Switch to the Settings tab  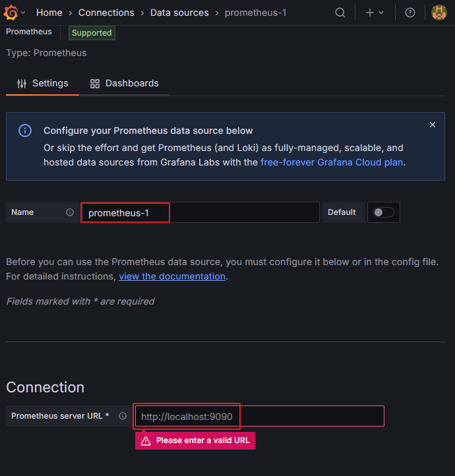click(42, 83)
